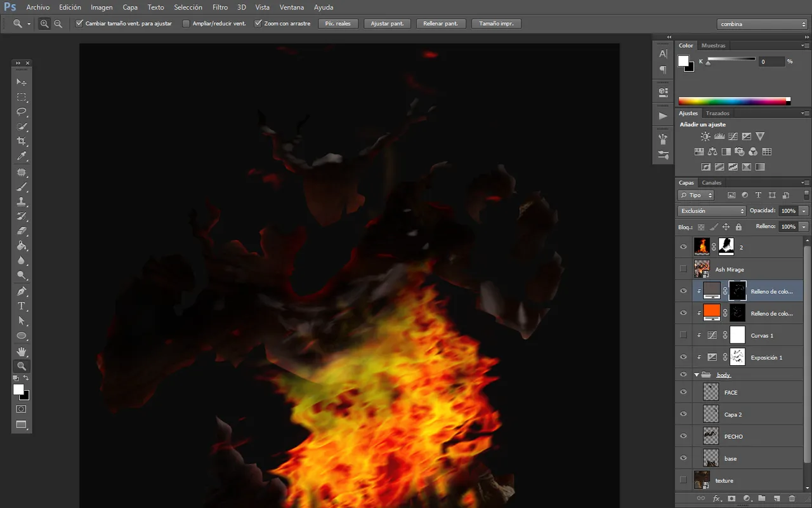The height and width of the screenshot is (508, 812).
Task: Show the Ash Mirage layer
Action: pyautogui.click(x=683, y=269)
